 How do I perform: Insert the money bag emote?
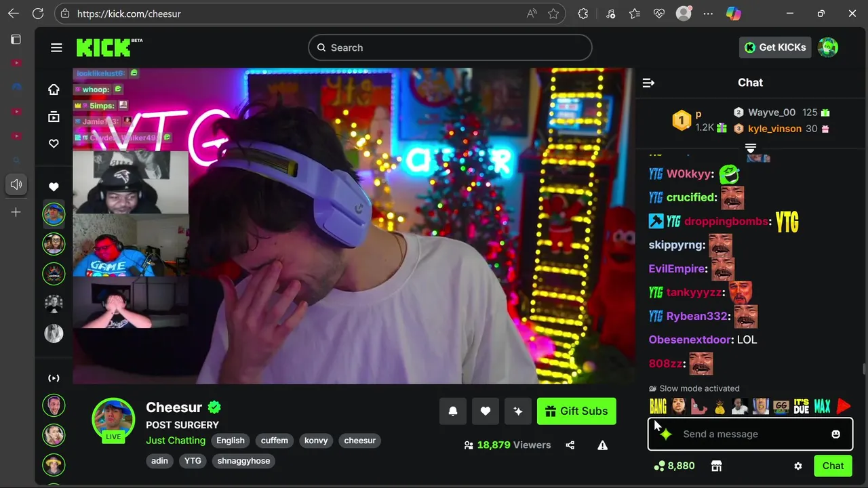(x=719, y=406)
